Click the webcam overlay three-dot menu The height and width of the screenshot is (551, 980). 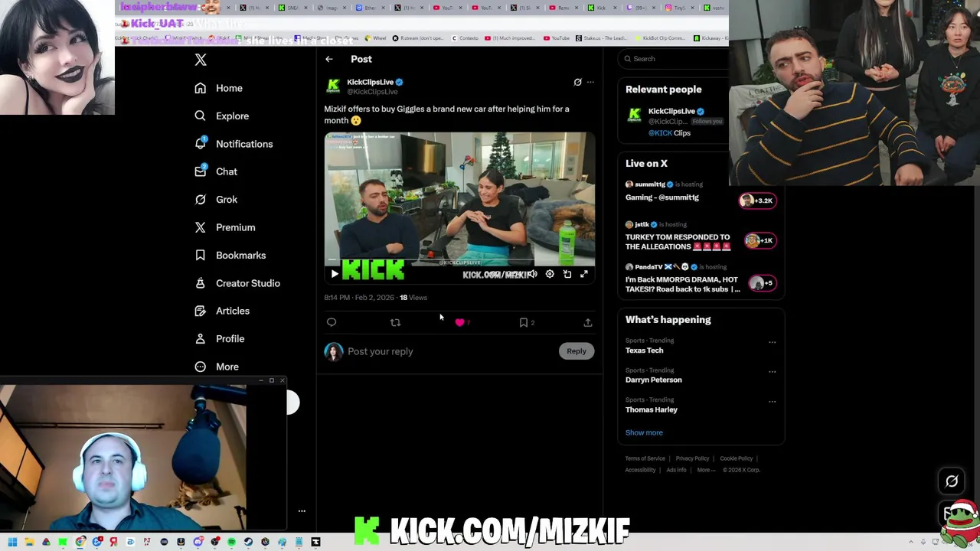[302, 510]
